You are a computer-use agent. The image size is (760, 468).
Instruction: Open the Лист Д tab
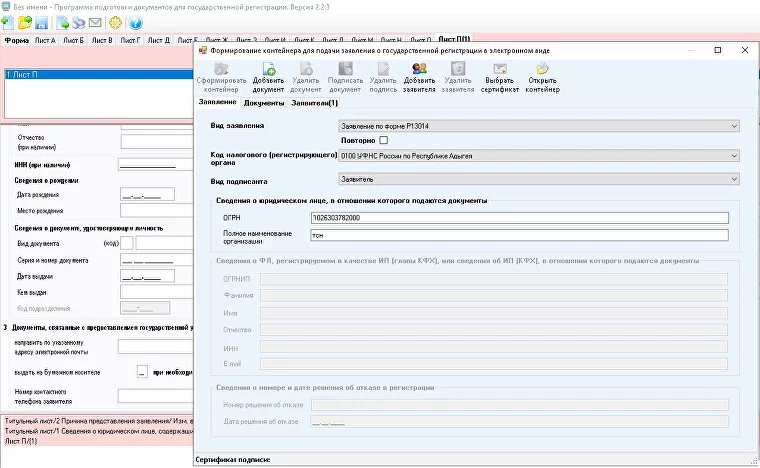coord(158,41)
